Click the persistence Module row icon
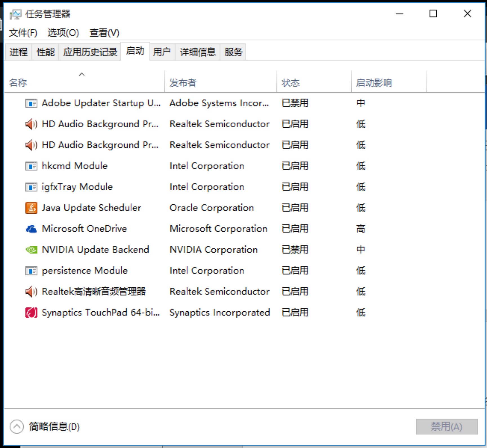The image size is (487, 448). (x=31, y=271)
